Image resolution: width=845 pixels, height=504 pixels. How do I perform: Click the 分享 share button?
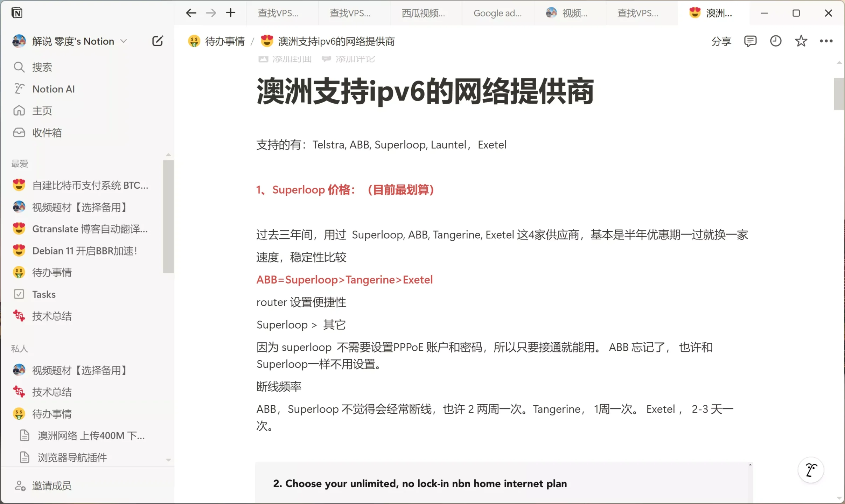pos(721,41)
